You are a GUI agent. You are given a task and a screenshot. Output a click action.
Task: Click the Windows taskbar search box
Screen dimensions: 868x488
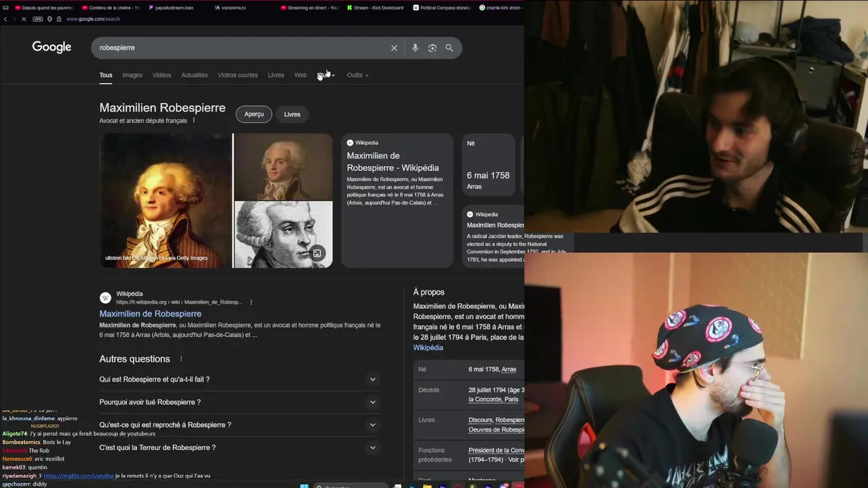[351, 485]
